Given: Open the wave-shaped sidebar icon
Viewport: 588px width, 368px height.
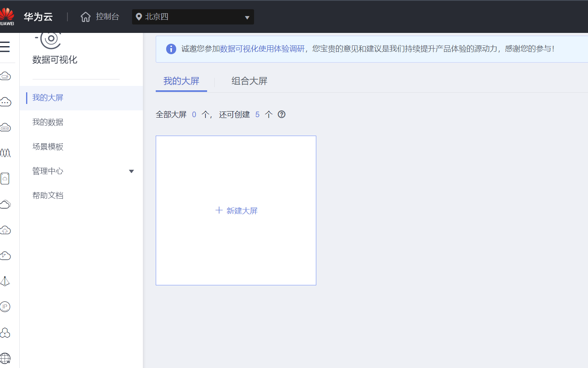Looking at the screenshot, I should coord(5,153).
